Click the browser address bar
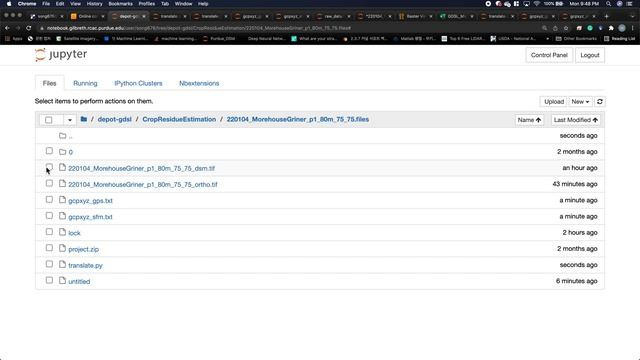 (x=286, y=28)
